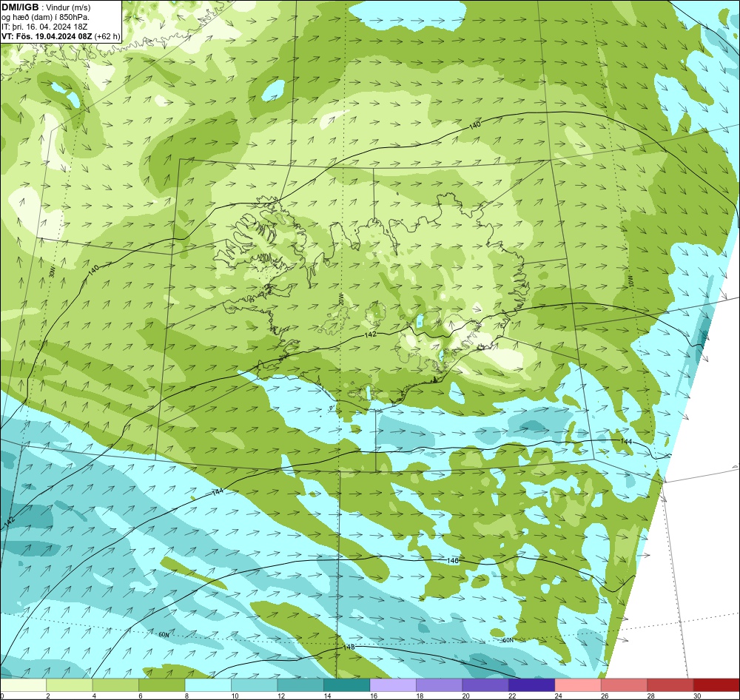Select the '20W' longitude label

click(x=340, y=298)
